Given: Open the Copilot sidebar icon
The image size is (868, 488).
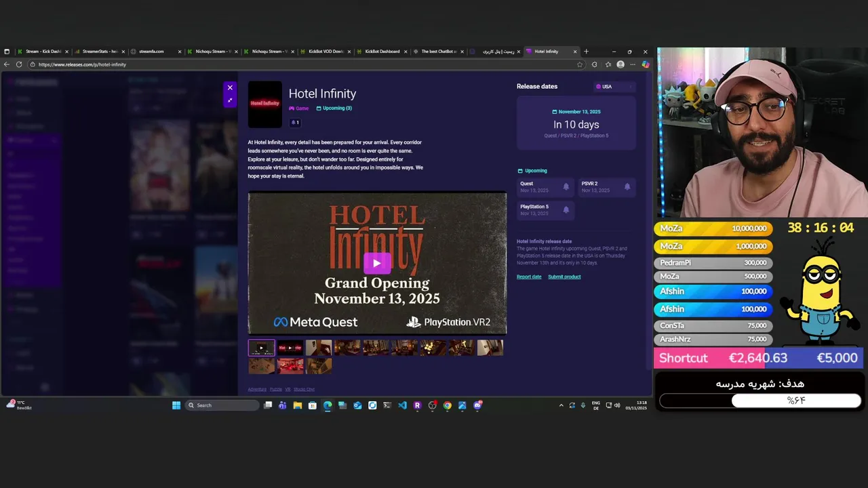Looking at the screenshot, I should [645, 64].
